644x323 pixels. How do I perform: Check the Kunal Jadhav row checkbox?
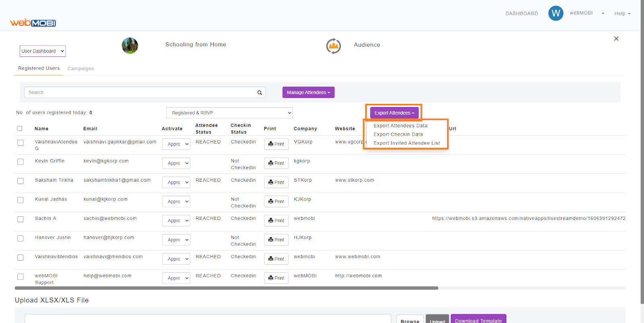[x=21, y=200]
